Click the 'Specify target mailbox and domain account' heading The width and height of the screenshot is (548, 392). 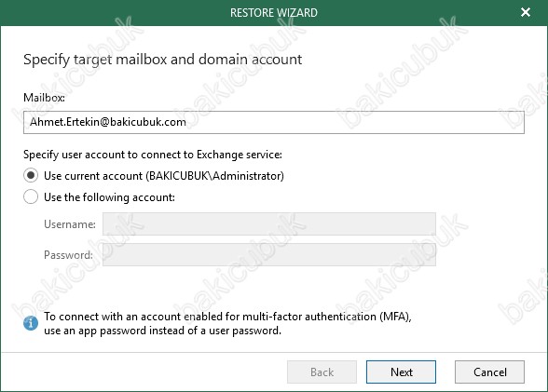tap(162, 60)
